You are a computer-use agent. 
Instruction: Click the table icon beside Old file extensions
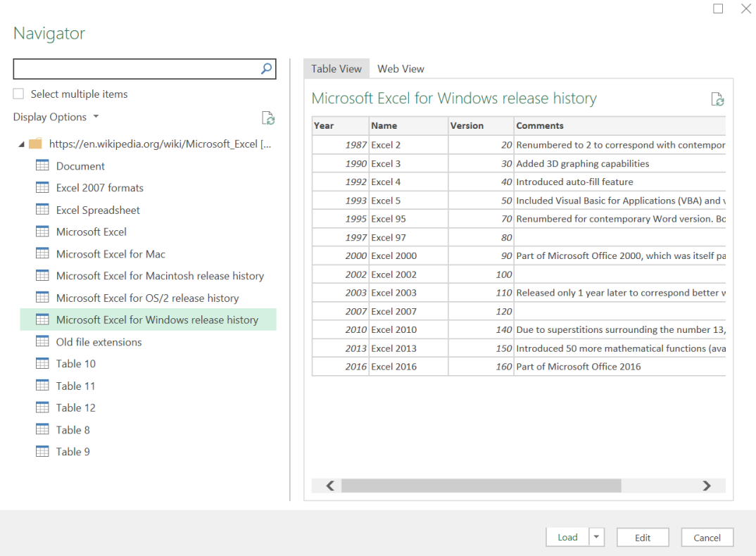[x=42, y=341]
